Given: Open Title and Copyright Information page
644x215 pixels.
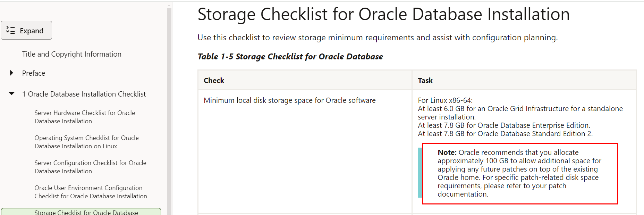Looking at the screenshot, I should [x=71, y=54].
